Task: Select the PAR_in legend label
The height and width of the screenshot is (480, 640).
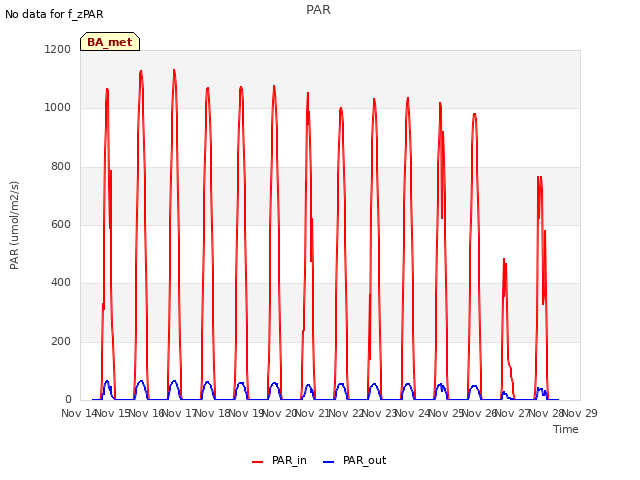Action: click(x=289, y=460)
